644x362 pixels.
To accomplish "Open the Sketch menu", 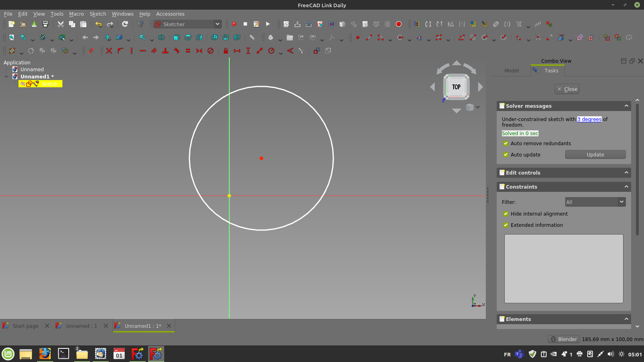I will (x=98, y=14).
